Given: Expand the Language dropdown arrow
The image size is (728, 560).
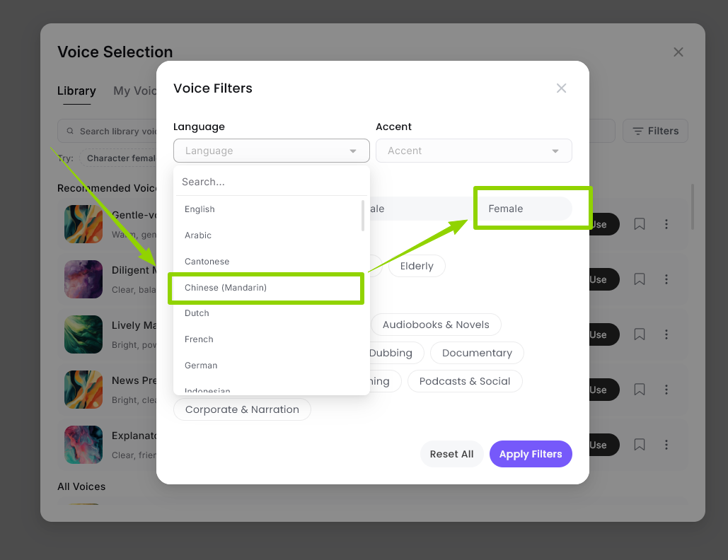Looking at the screenshot, I should [x=353, y=151].
